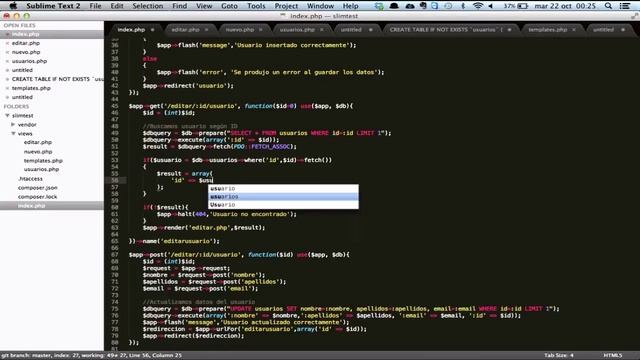Open the Find menu

point(180,6)
